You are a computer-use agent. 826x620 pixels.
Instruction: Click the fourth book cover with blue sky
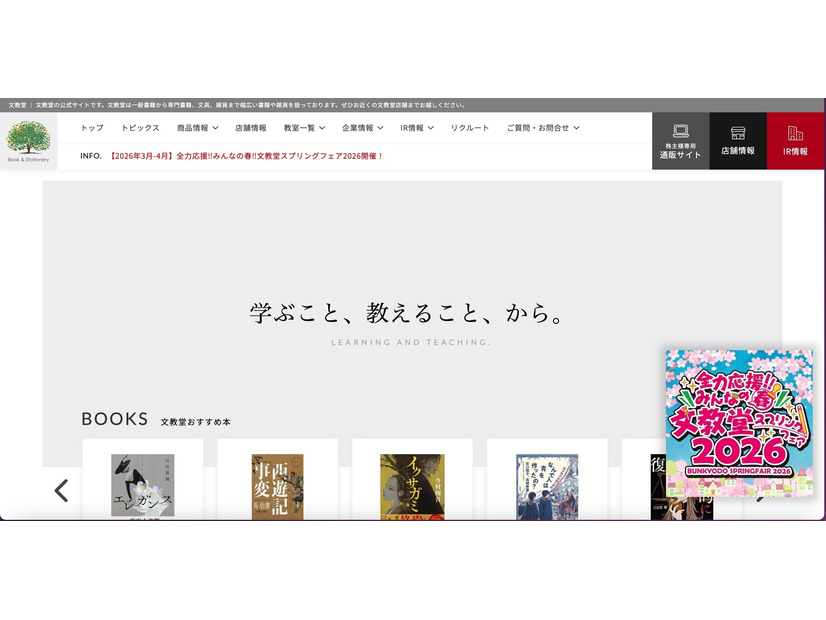pyautogui.click(x=547, y=486)
